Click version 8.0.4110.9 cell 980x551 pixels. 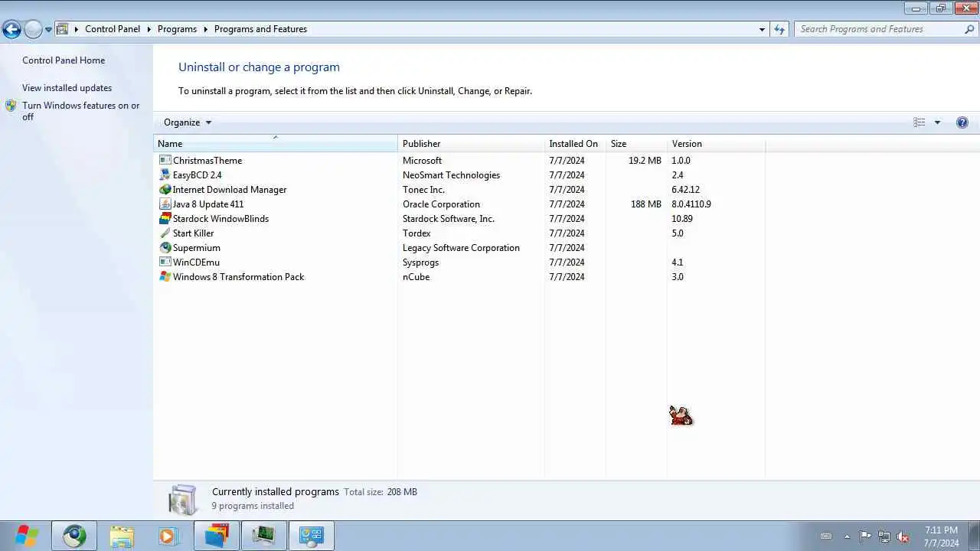coord(691,204)
